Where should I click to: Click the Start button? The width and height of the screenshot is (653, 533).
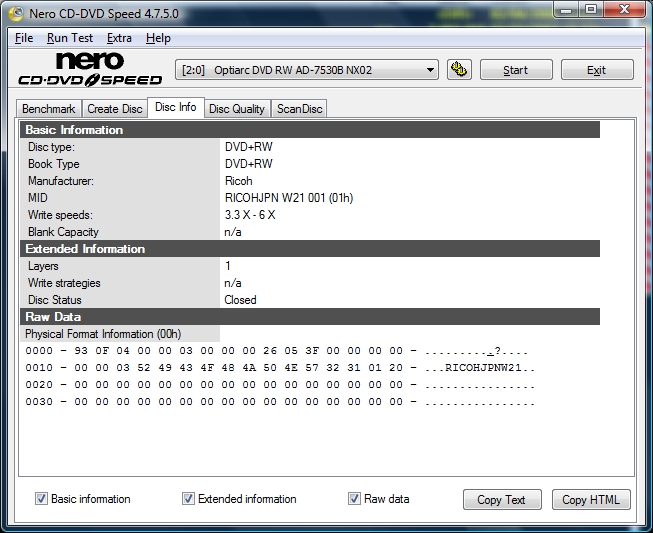516,70
